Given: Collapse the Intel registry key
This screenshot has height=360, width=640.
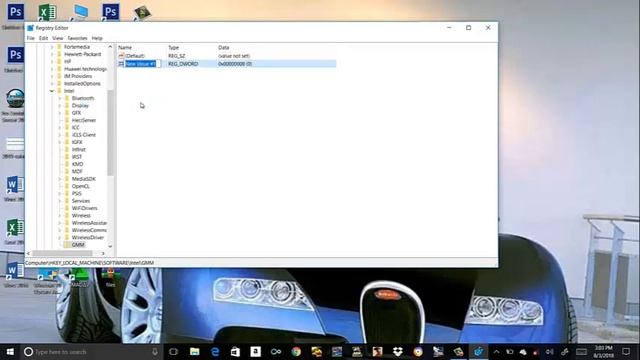Looking at the screenshot, I should 52,91.
